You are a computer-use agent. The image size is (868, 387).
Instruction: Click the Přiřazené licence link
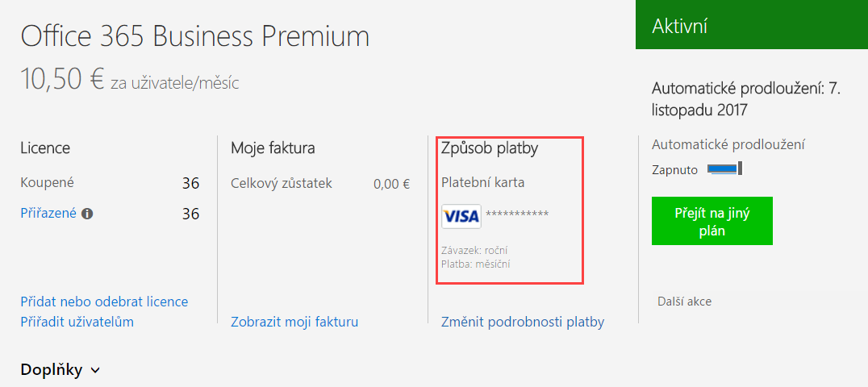pos(48,214)
